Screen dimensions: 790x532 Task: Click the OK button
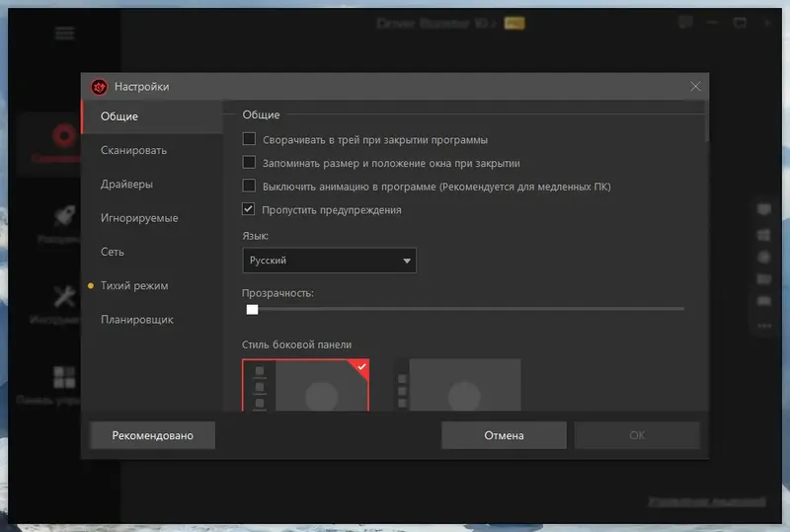coord(637,435)
